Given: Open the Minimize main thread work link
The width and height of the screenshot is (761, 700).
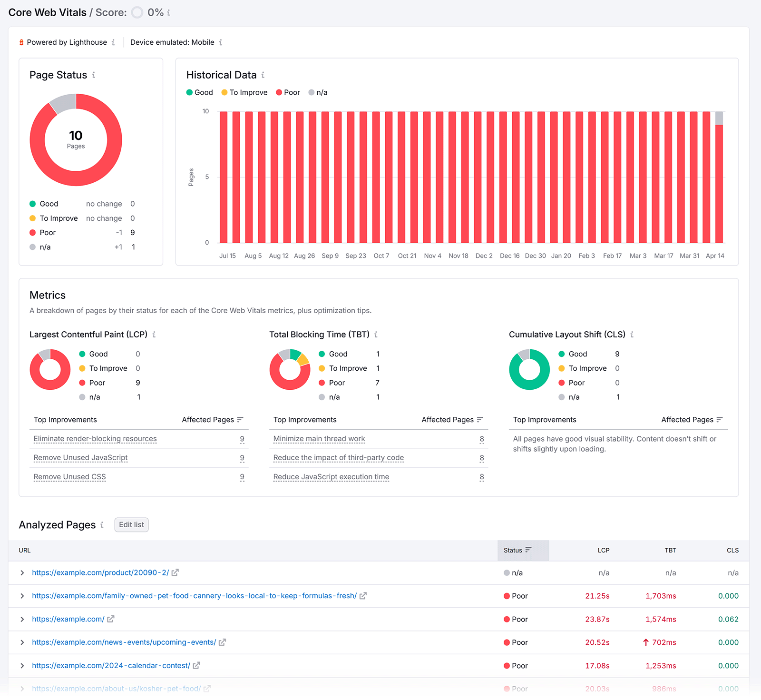Looking at the screenshot, I should [319, 439].
